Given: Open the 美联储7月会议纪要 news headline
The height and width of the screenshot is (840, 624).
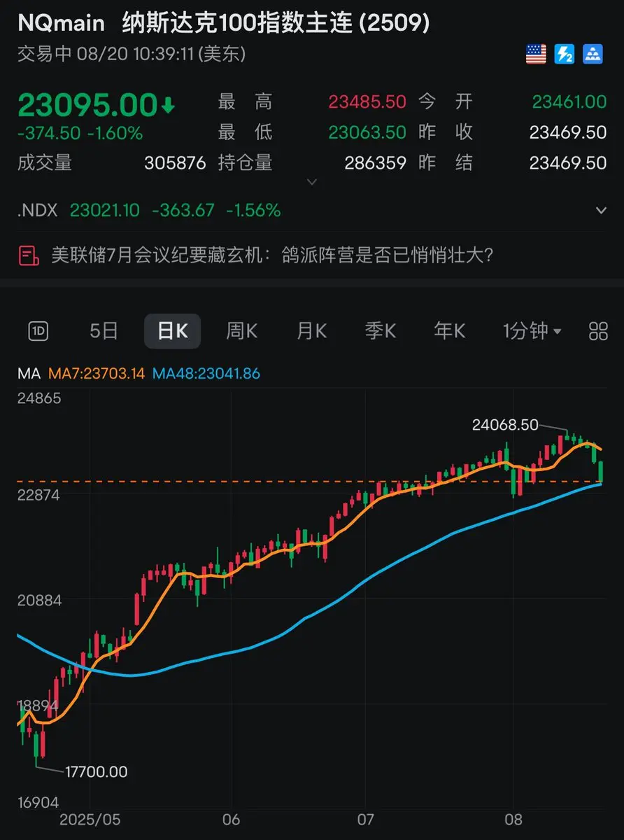Looking at the screenshot, I should coord(273,255).
